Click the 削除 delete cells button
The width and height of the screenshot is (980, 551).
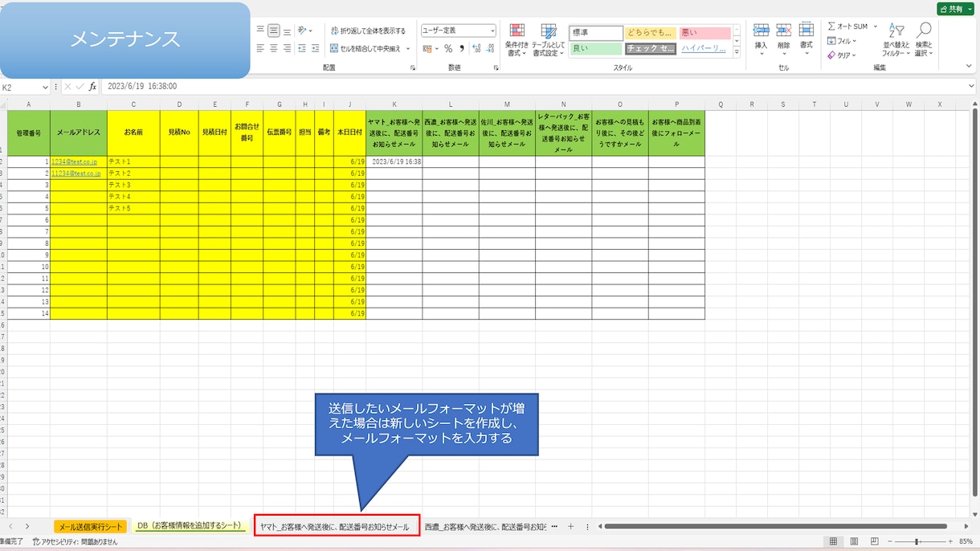click(x=783, y=39)
